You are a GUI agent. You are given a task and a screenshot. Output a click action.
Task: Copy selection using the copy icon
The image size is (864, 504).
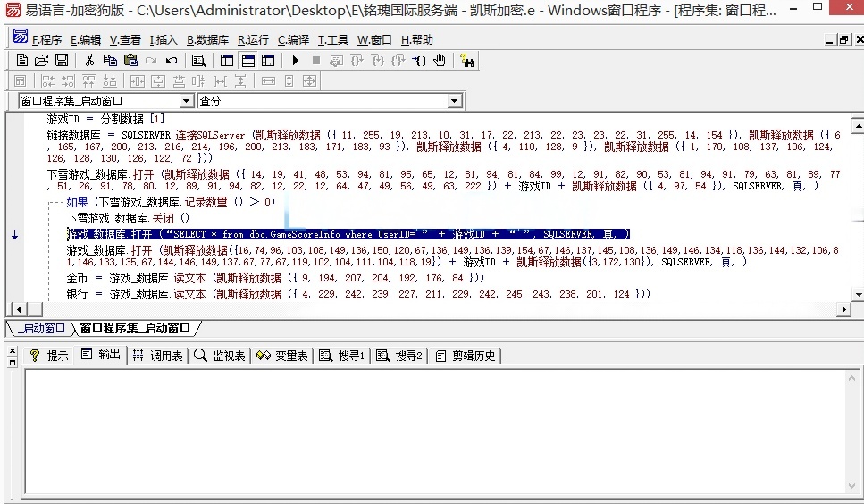(x=110, y=61)
